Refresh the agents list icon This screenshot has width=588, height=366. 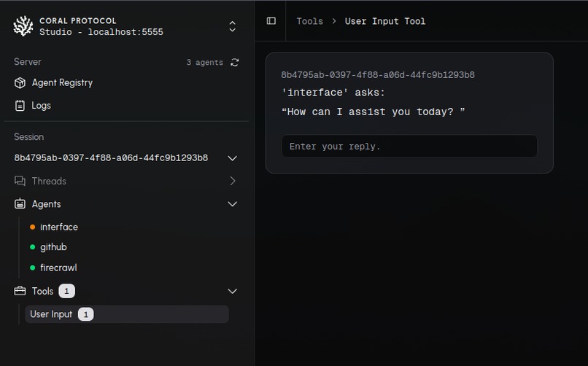tap(235, 62)
